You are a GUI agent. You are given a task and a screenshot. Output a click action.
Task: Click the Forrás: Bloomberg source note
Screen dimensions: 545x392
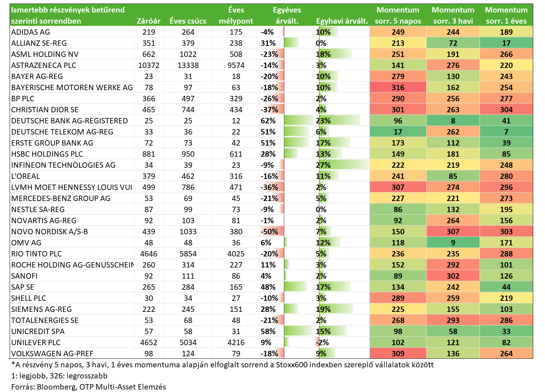(88, 387)
